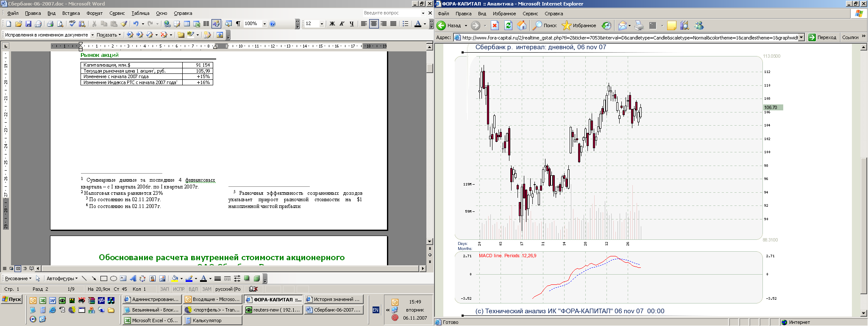Click the 'Пуск' Start button
Image resolution: width=868 pixels, height=326 pixels.
[x=12, y=299]
